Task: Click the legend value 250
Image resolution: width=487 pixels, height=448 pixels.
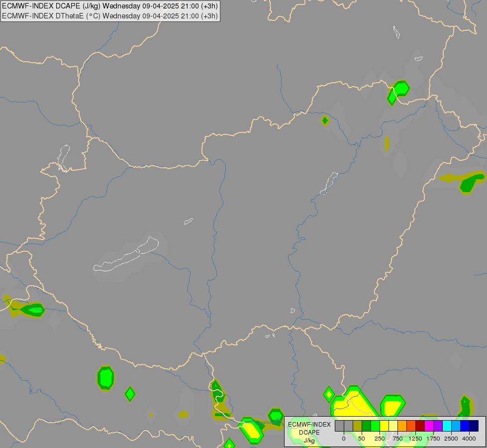Action: [380, 439]
